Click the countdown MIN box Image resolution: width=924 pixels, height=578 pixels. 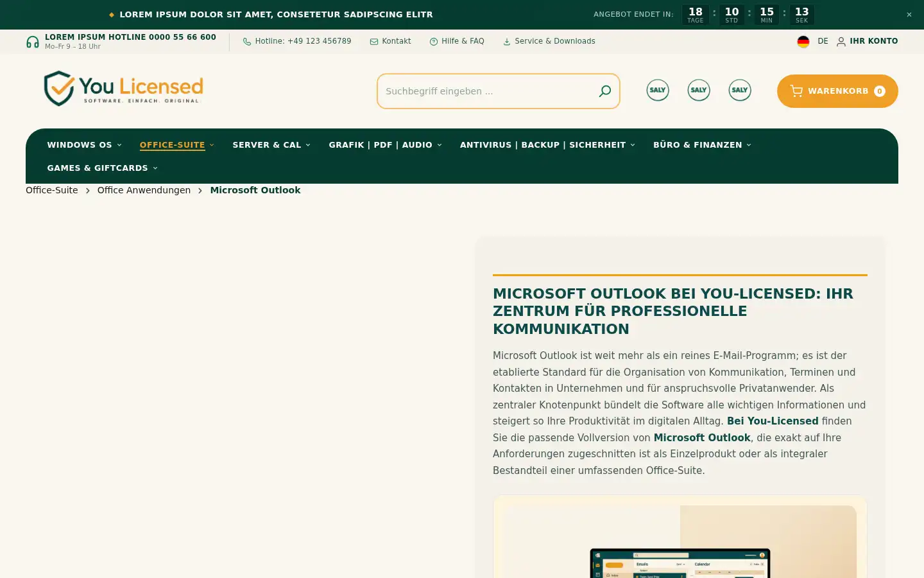pos(767,15)
